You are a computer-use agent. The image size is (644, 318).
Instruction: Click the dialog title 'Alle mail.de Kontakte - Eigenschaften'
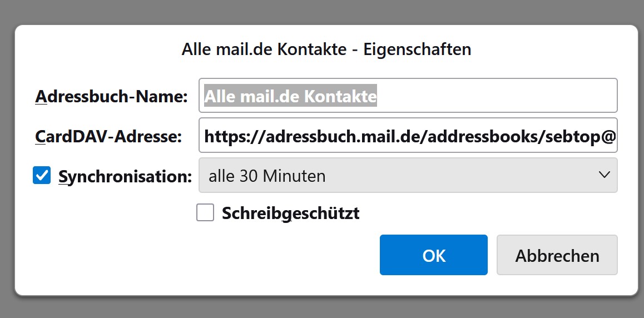[x=326, y=49]
